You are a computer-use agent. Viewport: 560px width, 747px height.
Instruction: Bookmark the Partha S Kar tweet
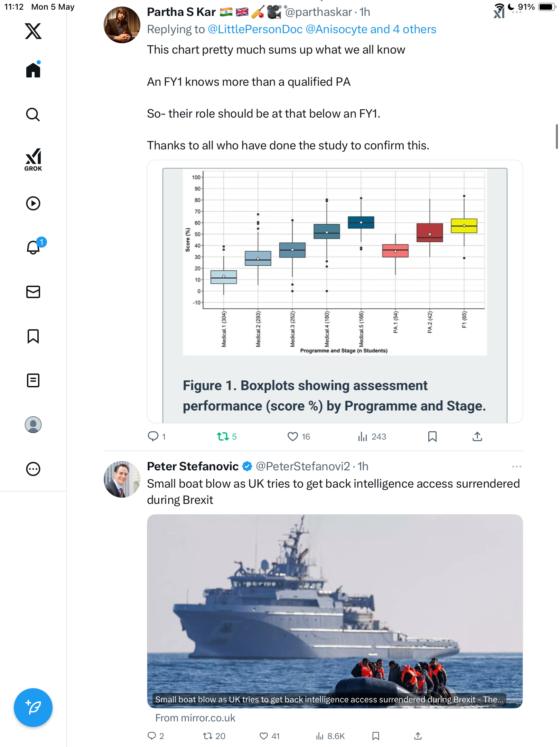point(432,436)
